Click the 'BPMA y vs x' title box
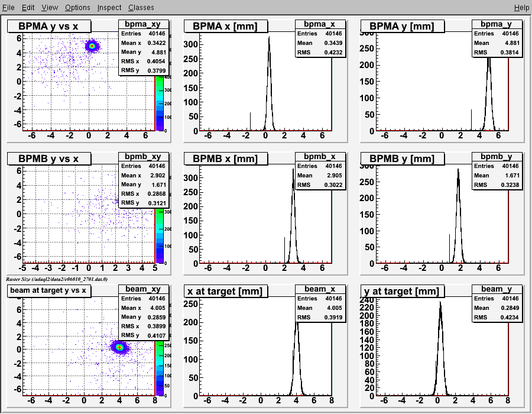Screen dimensions: 532x414 [49, 26]
